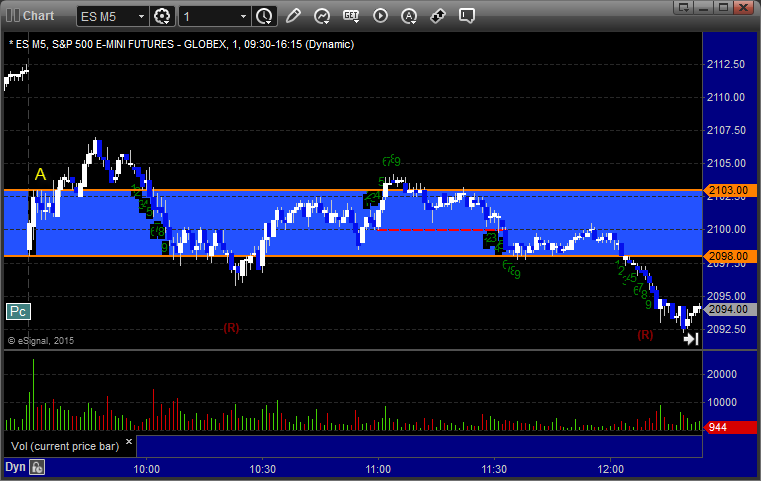Open the studies line-chart icon menu
The height and width of the screenshot is (481, 761).
322,16
